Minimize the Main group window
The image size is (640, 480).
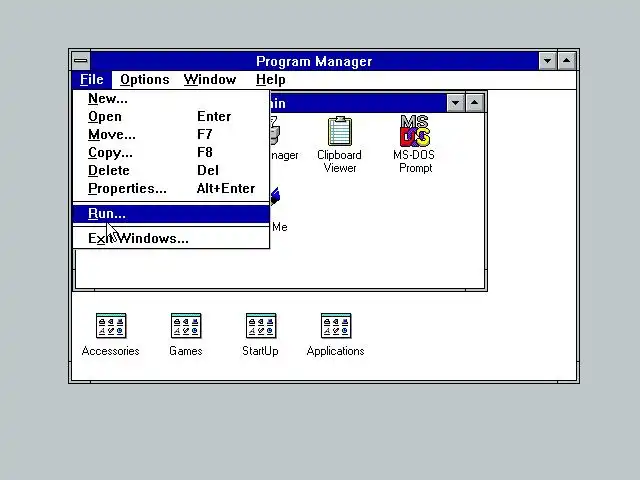tap(456, 103)
